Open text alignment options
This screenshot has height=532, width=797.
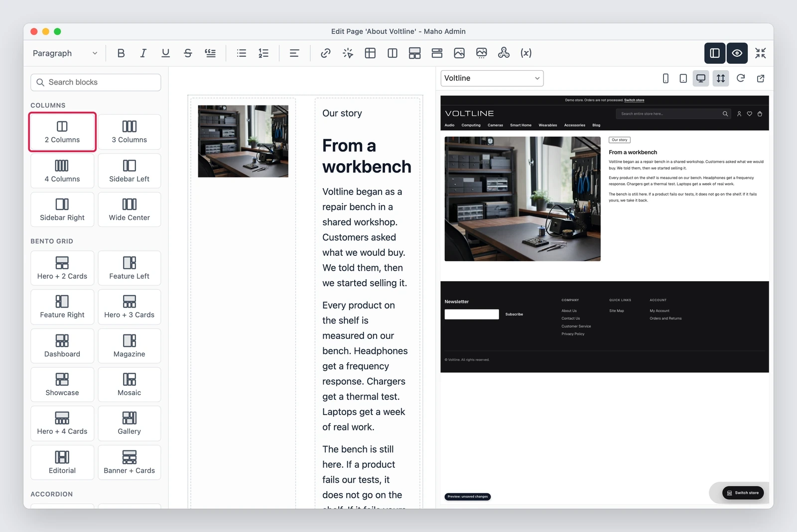(x=294, y=53)
